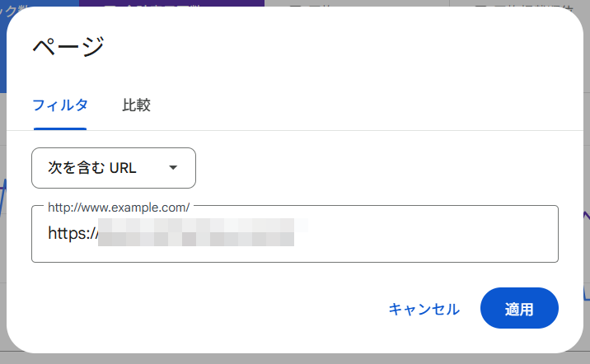
Task: Click the http://www.example.com/ field label
Action: [x=119, y=206]
